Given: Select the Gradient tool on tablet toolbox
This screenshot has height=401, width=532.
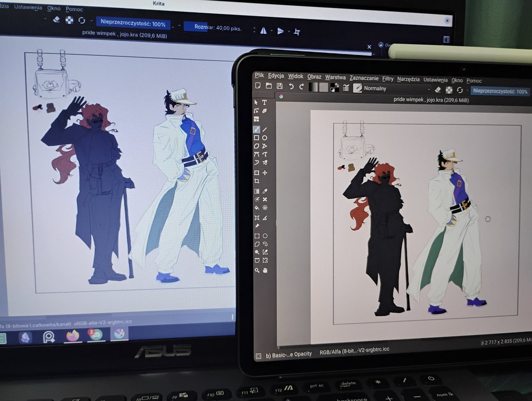Looking at the screenshot, I should click(256, 191).
